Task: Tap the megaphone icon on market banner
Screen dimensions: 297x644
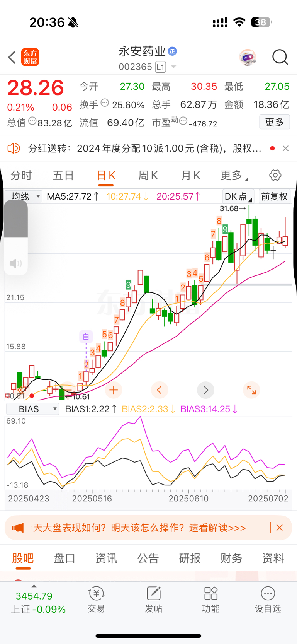Action: coord(18,528)
